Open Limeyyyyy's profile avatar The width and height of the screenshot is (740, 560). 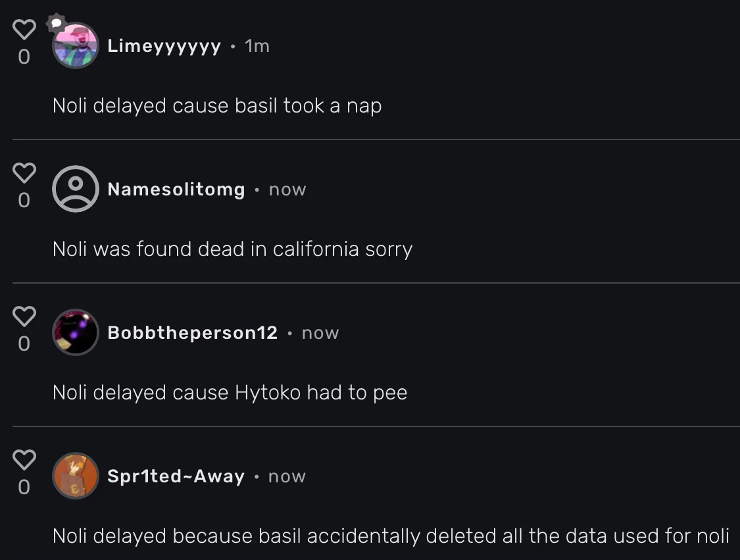[75, 46]
